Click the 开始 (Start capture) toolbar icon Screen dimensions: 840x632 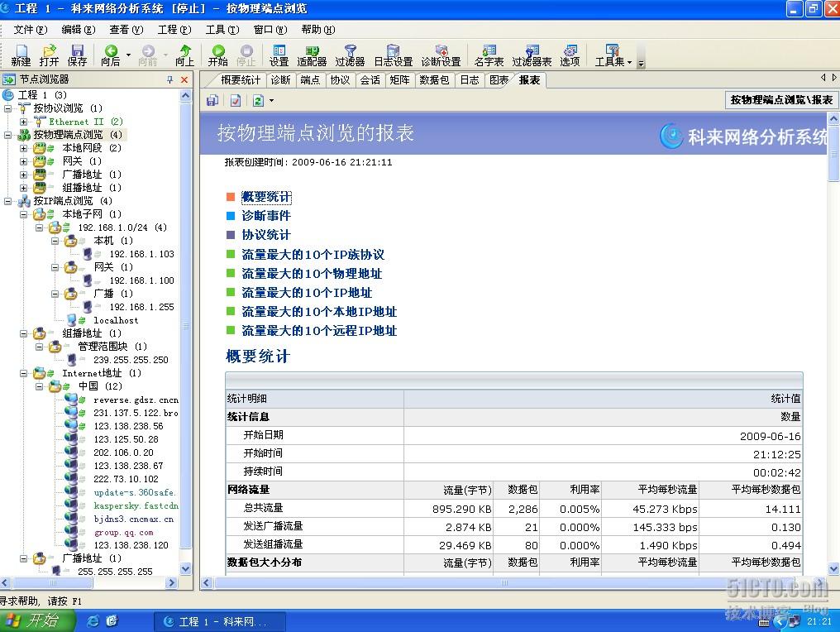(x=218, y=55)
